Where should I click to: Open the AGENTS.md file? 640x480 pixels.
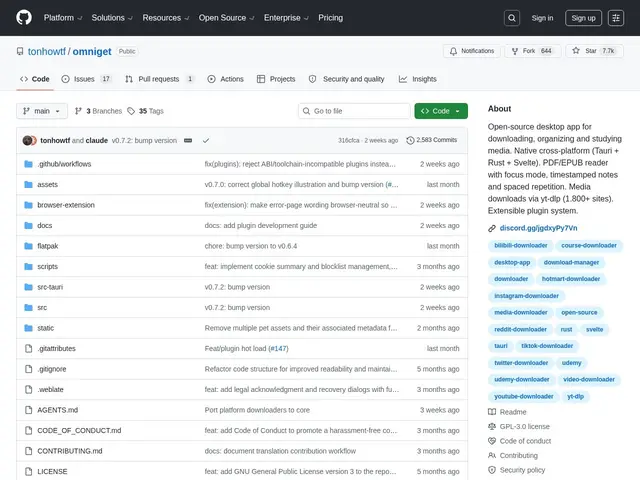coord(58,410)
